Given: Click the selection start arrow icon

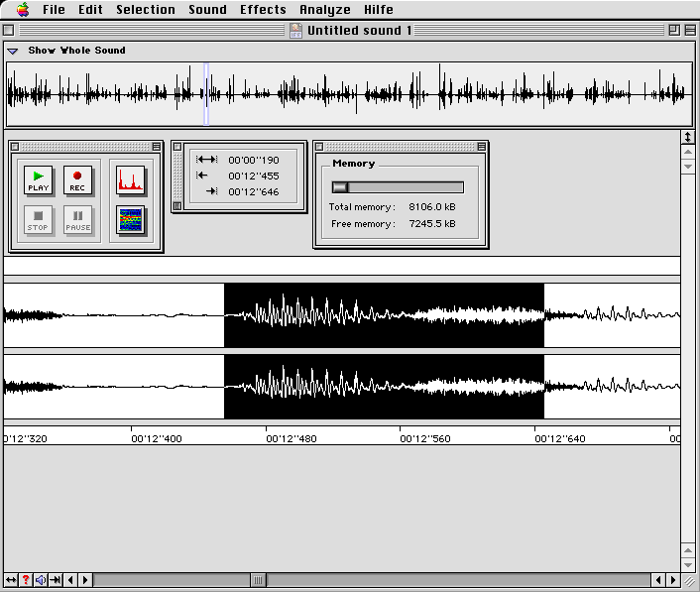Looking at the screenshot, I should 202,175.
